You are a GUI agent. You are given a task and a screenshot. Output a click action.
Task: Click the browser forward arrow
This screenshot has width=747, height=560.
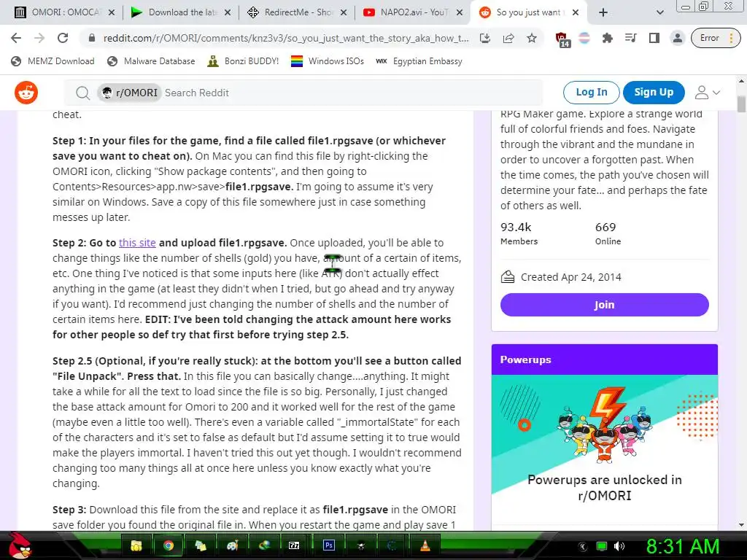pyautogui.click(x=39, y=38)
